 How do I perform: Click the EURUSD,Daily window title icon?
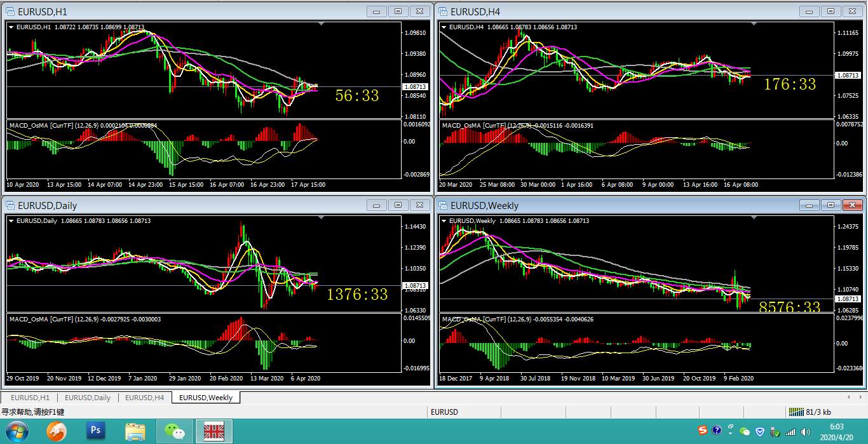[10, 205]
